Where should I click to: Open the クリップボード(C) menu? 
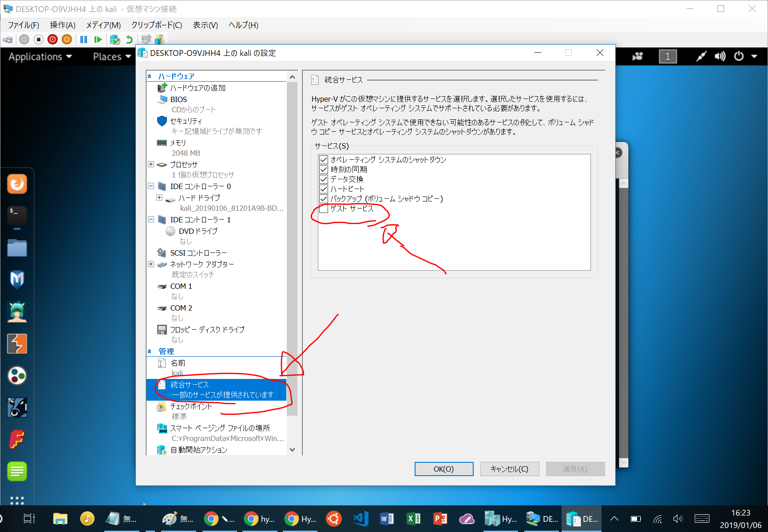[x=156, y=25]
